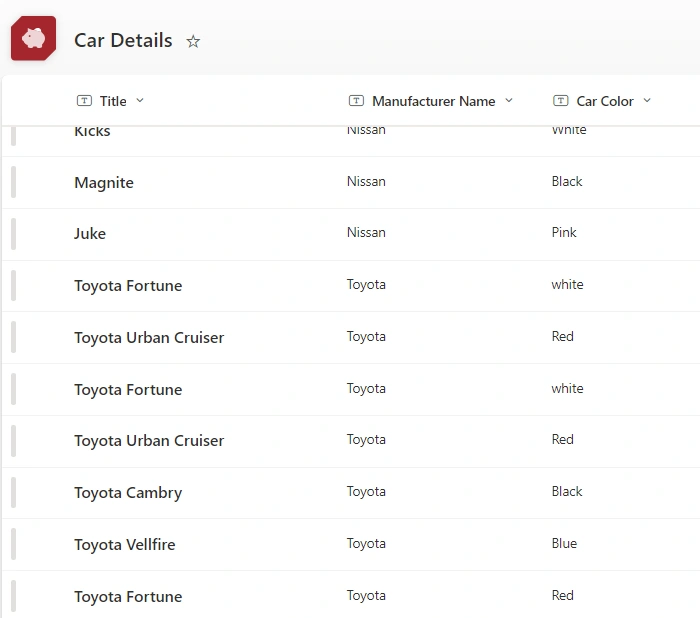Click the Blue color cell for Vellfire

pyautogui.click(x=564, y=543)
